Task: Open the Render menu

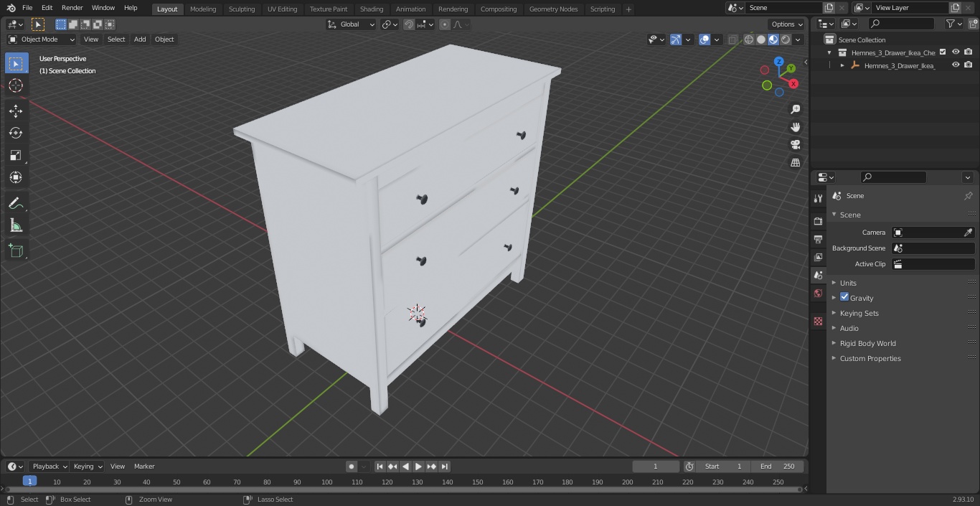Action: tap(72, 8)
